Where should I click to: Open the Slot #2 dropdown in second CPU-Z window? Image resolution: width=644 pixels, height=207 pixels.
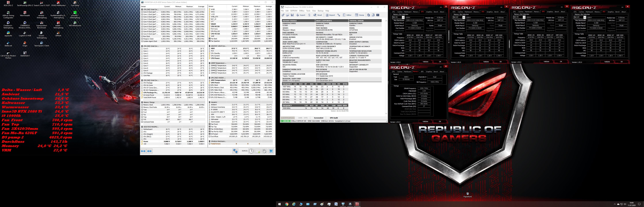(459, 17)
